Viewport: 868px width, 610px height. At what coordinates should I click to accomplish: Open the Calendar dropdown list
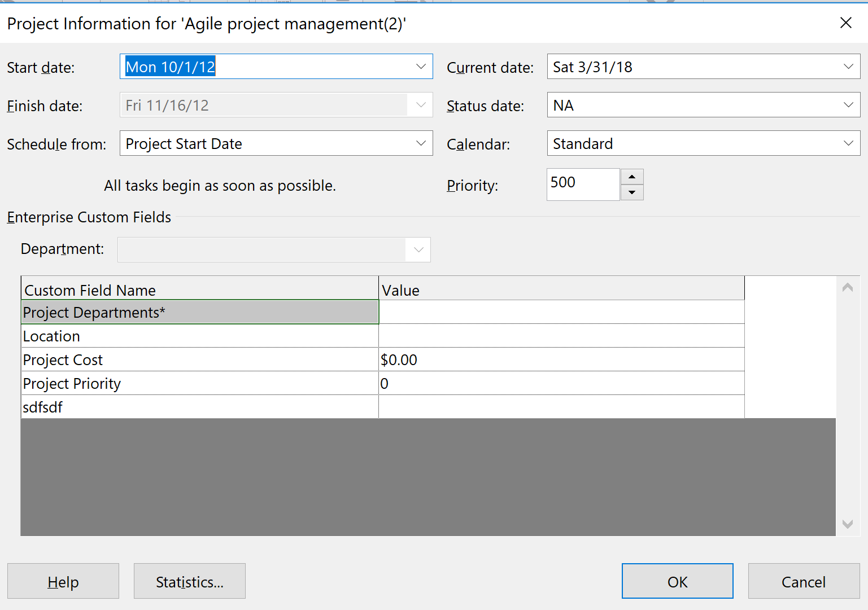pos(848,143)
